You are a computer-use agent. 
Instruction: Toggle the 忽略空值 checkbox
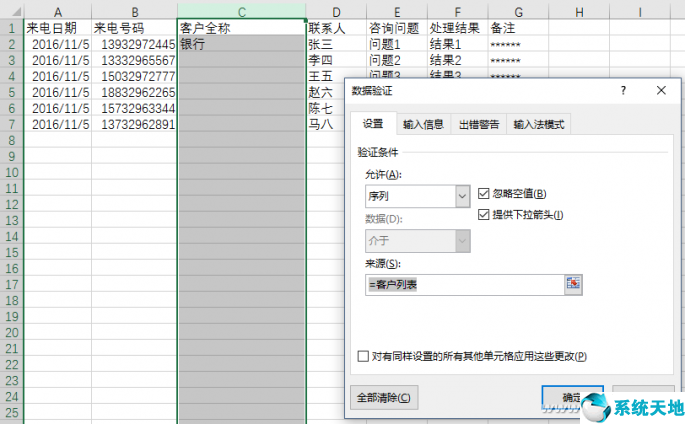(x=485, y=194)
